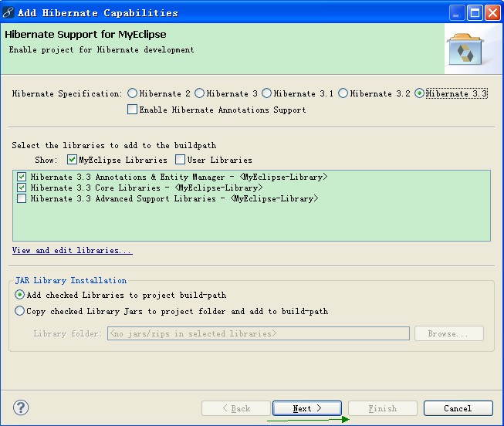Uncheck Hibernate 3.3 Core Libraries
504x426 pixels.
(22, 188)
